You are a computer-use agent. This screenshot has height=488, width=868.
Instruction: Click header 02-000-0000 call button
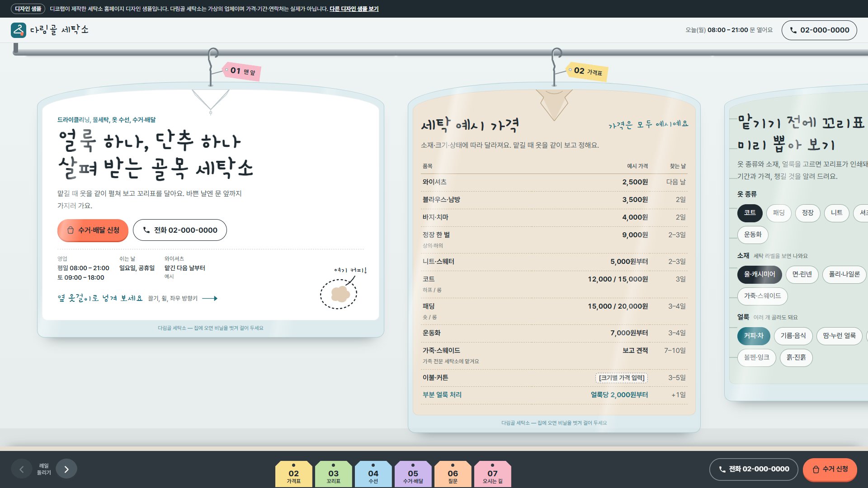819,30
